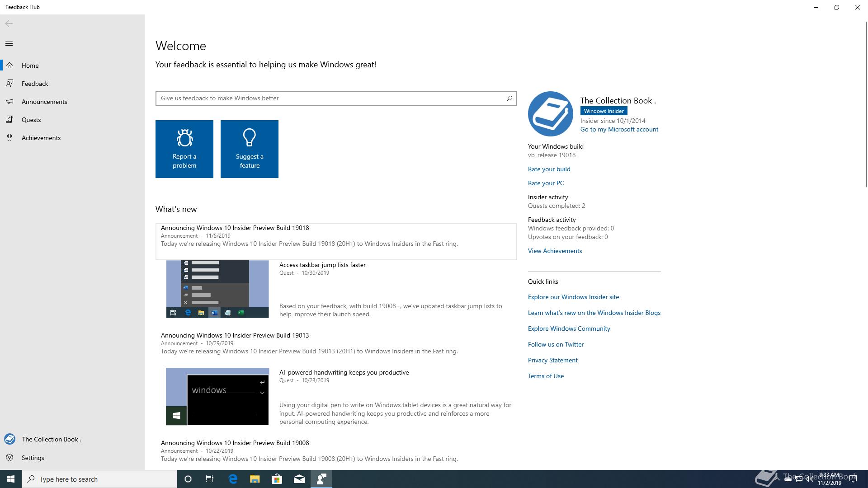Click the Settings gear icon
The height and width of the screenshot is (488, 868).
(9, 458)
